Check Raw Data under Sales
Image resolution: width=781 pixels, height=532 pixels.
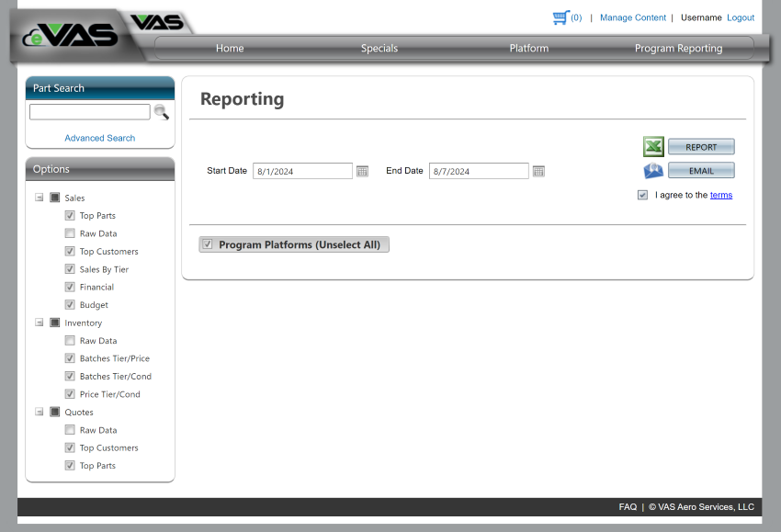[x=70, y=233]
